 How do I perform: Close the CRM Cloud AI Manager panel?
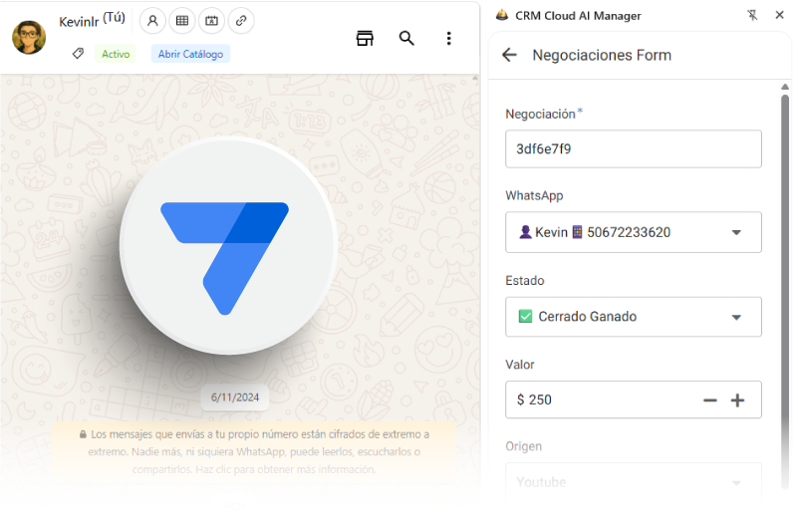(x=779, y=15)
